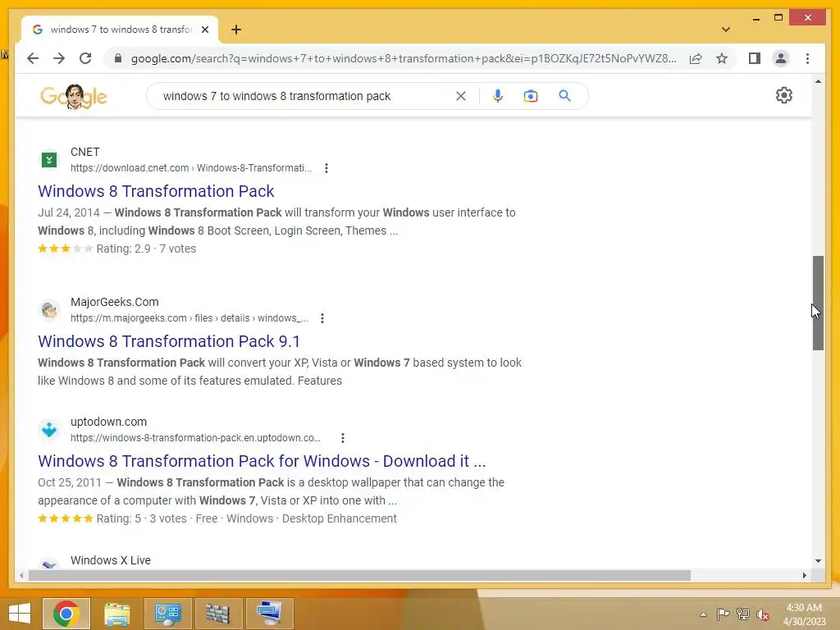Open the Windows Start button
840x630 pixels.
[20, 614]
